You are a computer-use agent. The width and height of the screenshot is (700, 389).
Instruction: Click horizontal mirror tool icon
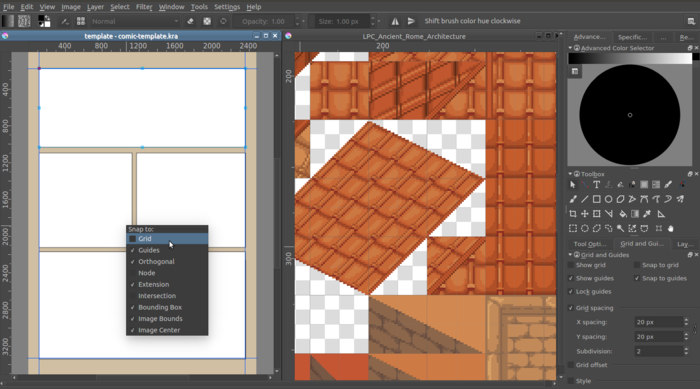pos(395,21)
